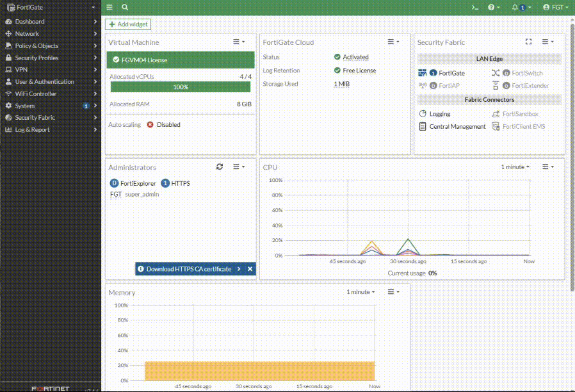Open the Virtual Machine widget options menu
The width and height of the screenshot is (575, 392).
point(238,42)
